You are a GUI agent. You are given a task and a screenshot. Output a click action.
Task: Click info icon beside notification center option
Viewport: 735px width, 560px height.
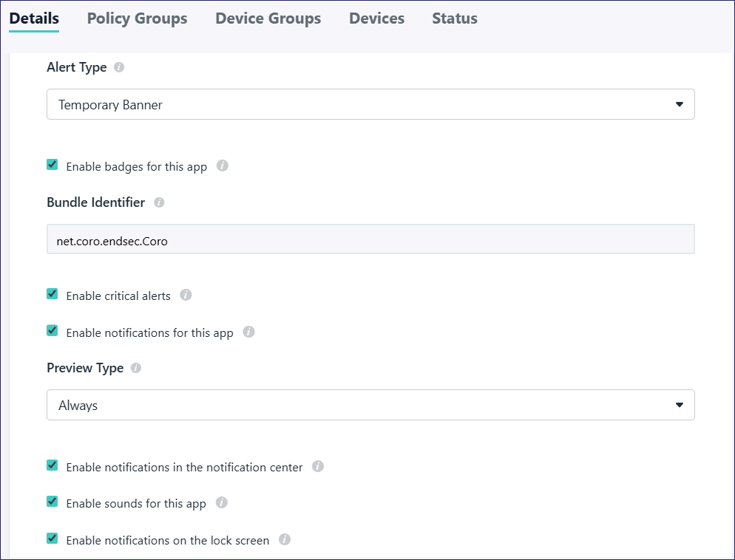tap(318, 467)
